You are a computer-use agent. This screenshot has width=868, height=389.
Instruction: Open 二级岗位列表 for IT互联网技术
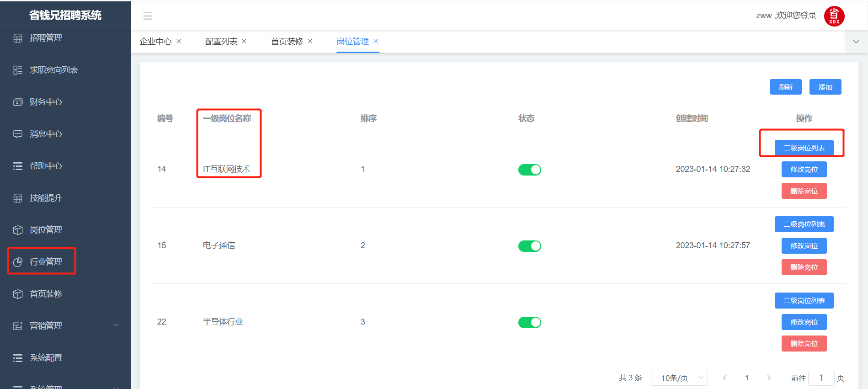(804, 148)
